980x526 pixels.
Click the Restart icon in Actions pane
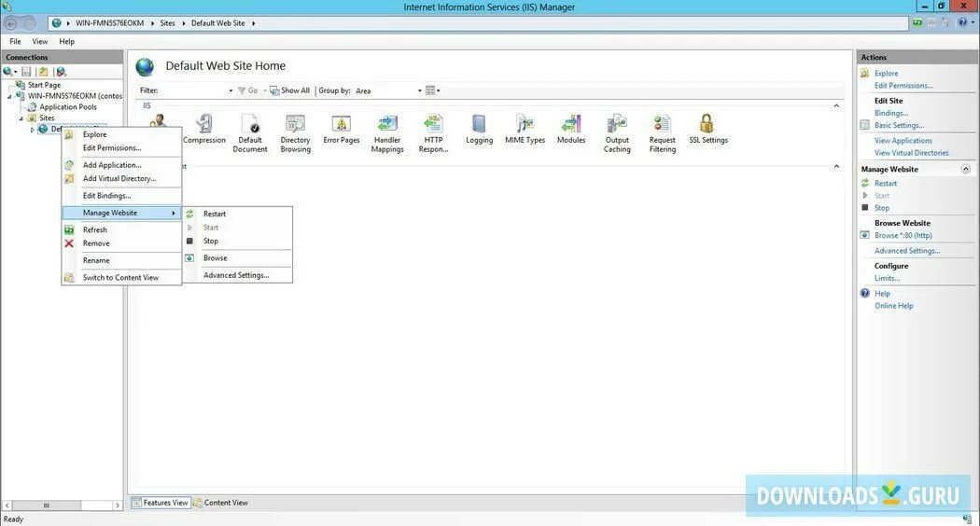tap(865, 183)
